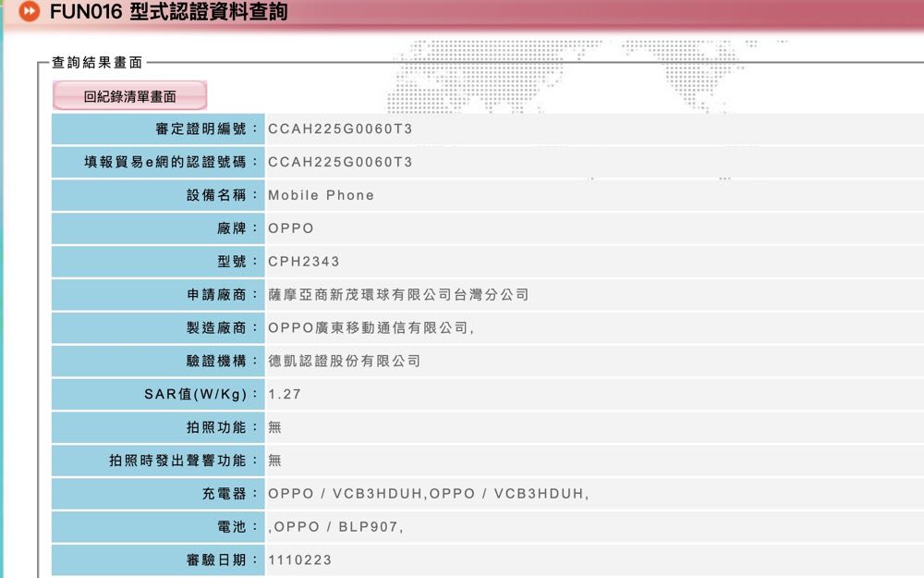Click the 審驗日期 label
Screen dimensions: 924x578
point(222,560)
